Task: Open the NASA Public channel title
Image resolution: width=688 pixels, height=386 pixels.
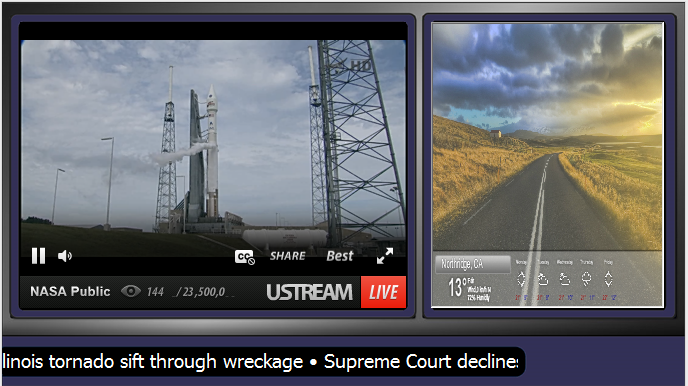Action: coord(70,292)
